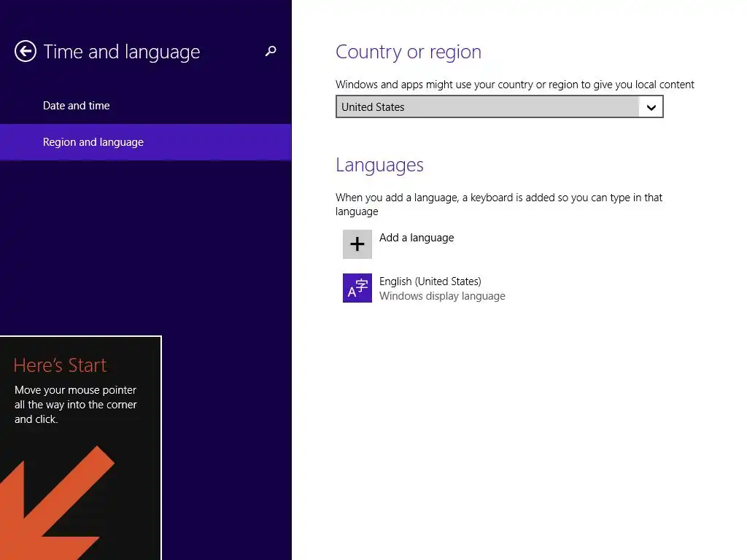
Task: Click Windows display language subtitle
Action: pos(442,296)
